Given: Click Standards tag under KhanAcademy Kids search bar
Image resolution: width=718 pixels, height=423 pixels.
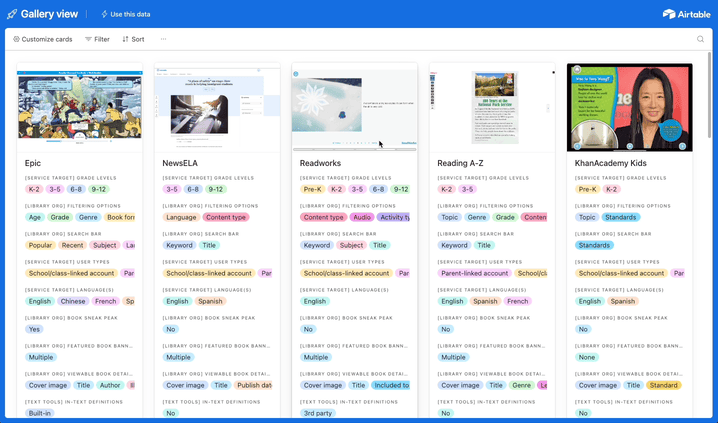Looking at the screenshot, I should tap(594, 245).
